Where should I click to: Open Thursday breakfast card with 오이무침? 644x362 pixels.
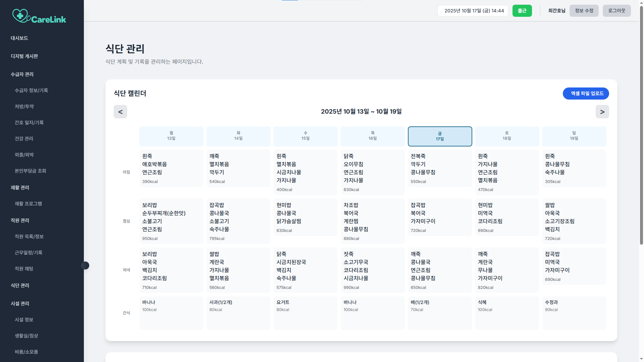click(x=372, y=172)
